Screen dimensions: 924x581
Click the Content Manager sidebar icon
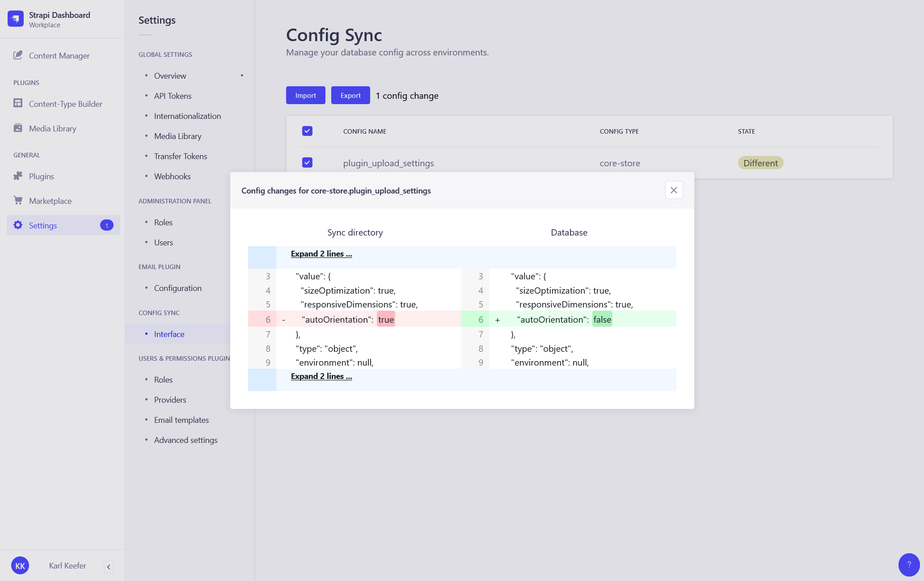[18, 55]
